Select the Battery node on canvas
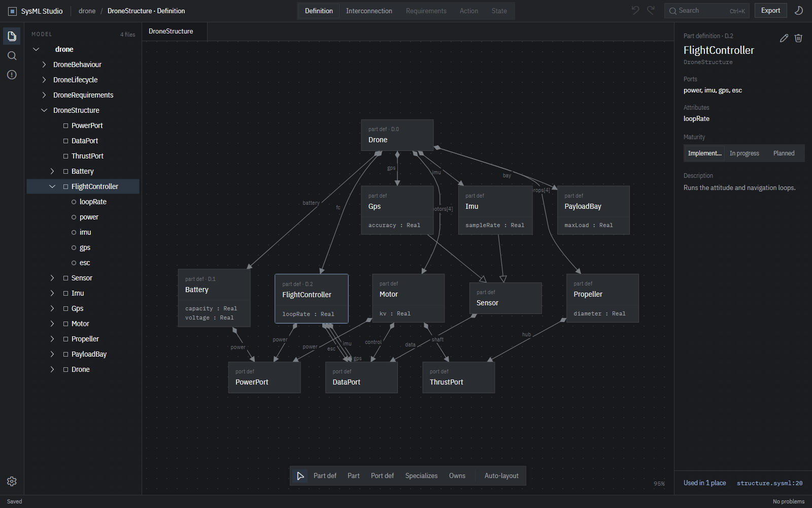812x508 pixels. [x=214, y=298]
